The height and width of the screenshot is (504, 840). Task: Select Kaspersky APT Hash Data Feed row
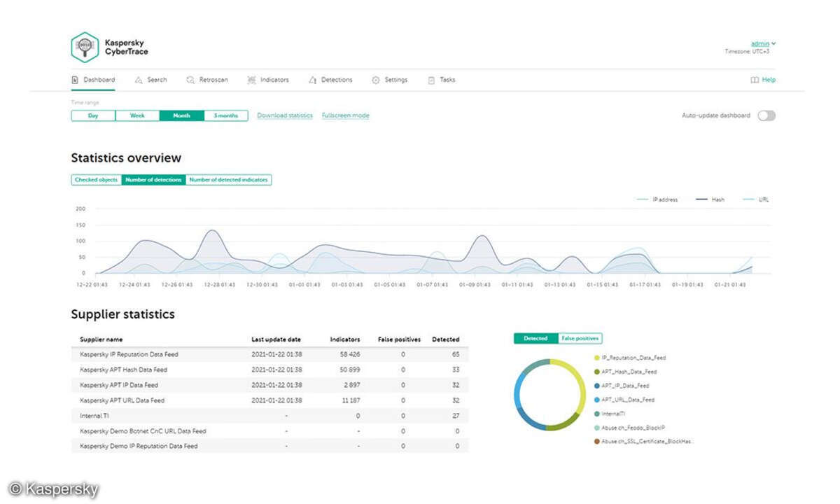(270, 370)
